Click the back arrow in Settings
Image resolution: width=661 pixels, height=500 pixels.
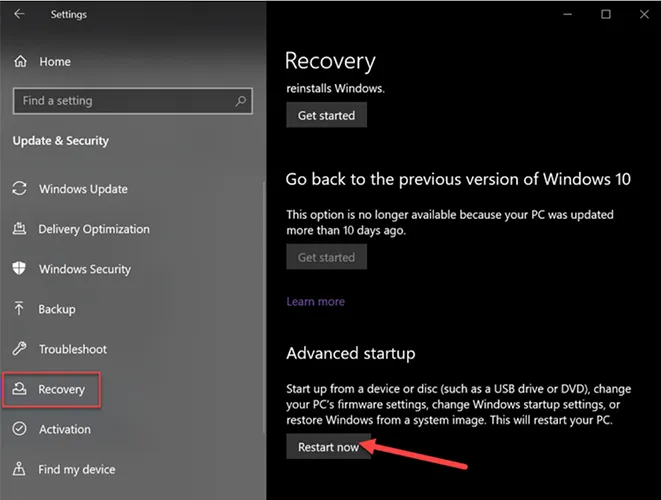coord(21,15)
